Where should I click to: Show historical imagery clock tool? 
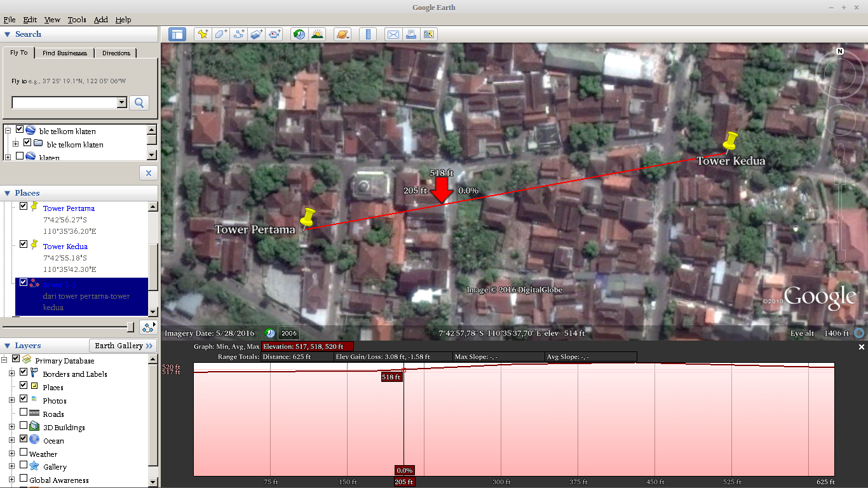(299, 34)
